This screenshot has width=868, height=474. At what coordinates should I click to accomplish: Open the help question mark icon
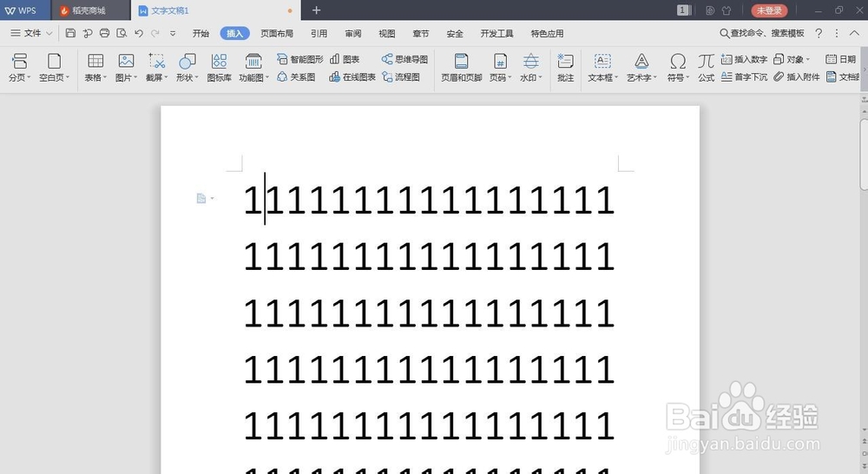[x=819, y=34]
